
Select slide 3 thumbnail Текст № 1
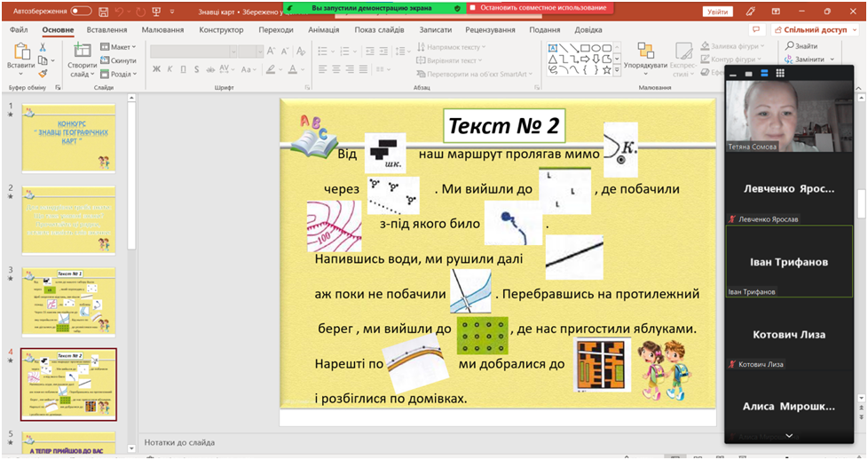[x=68, y=302]
